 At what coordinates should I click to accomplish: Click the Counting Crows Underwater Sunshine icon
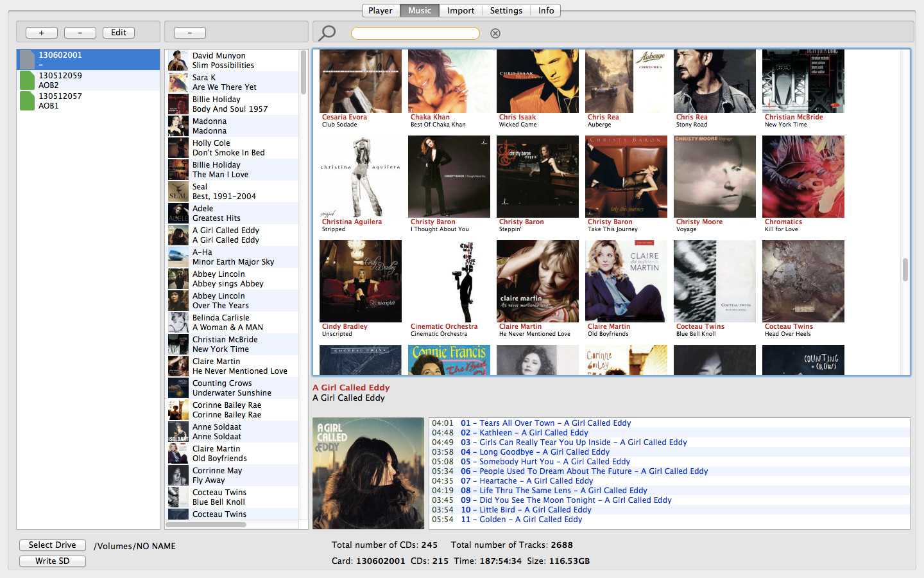coord(178,388)
